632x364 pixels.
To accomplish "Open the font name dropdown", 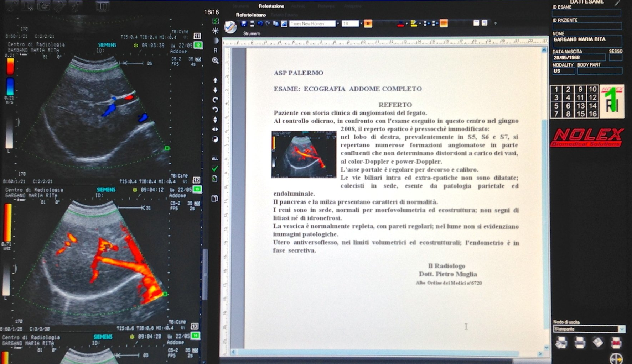I will click(x=338, y=24).
